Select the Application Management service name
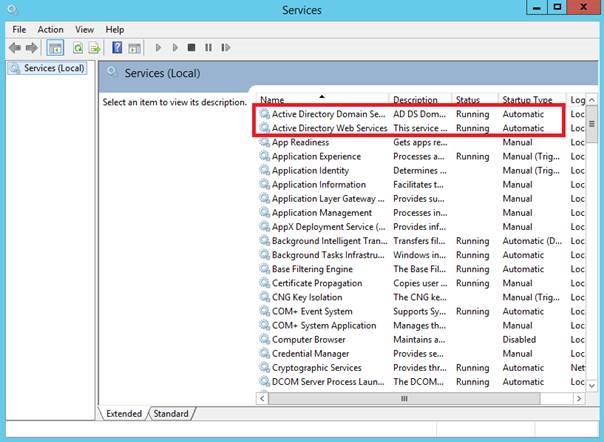 [322, 212]
